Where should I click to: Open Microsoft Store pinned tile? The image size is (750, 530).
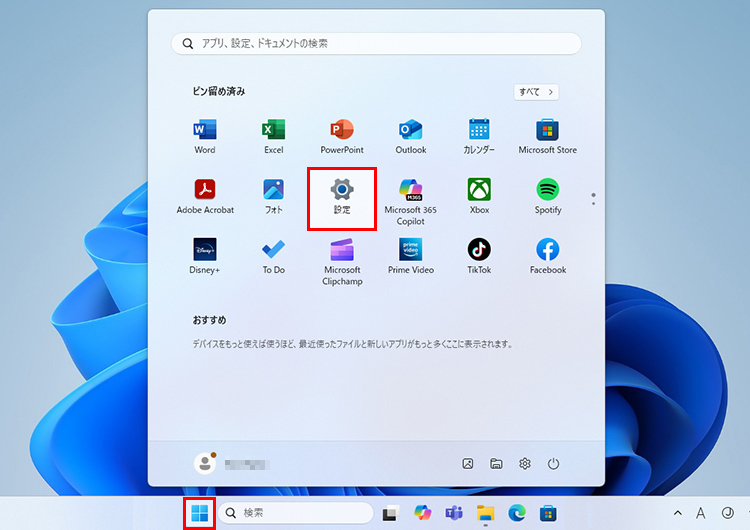(x=548, y=136)
